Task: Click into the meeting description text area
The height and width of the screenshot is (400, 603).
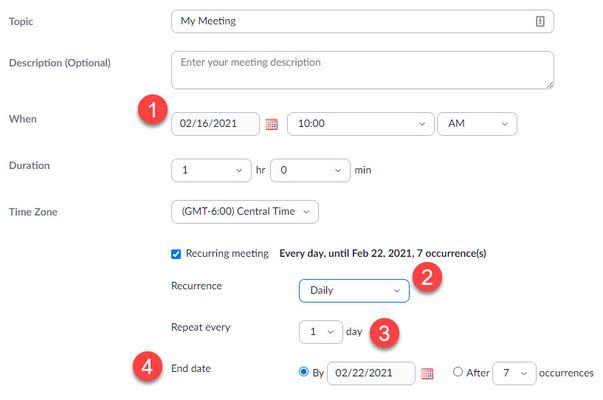Action: click(362, 70)
